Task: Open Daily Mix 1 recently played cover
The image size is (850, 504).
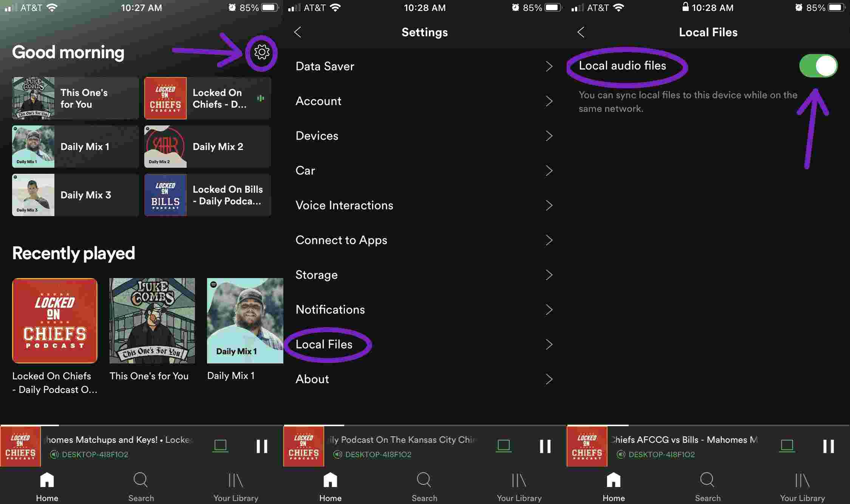Action: 245,321
